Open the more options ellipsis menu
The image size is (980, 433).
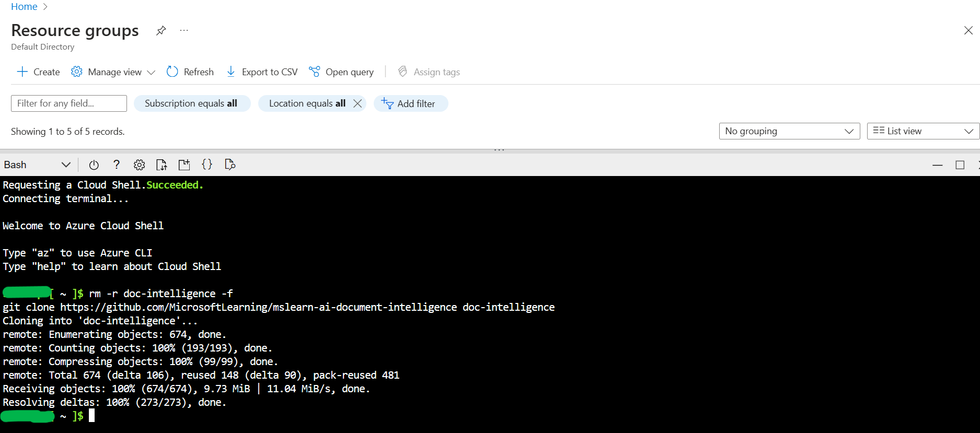(184, 30)
